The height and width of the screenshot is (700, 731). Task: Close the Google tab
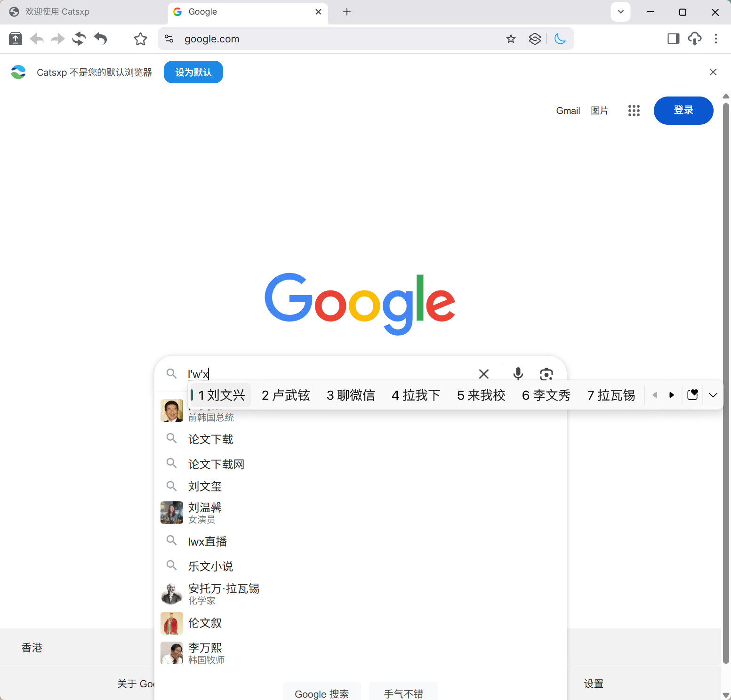pyautogui.click(x=319, y=12)
